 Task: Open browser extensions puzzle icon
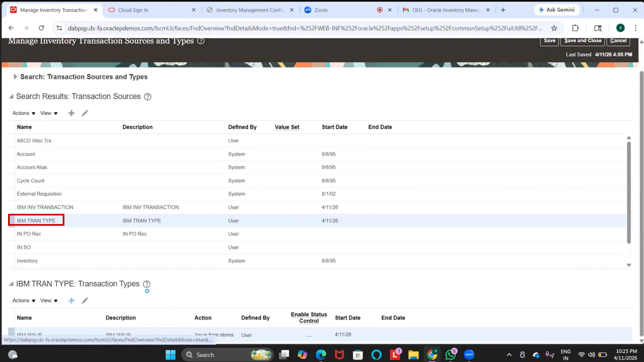tap(575, 28)
